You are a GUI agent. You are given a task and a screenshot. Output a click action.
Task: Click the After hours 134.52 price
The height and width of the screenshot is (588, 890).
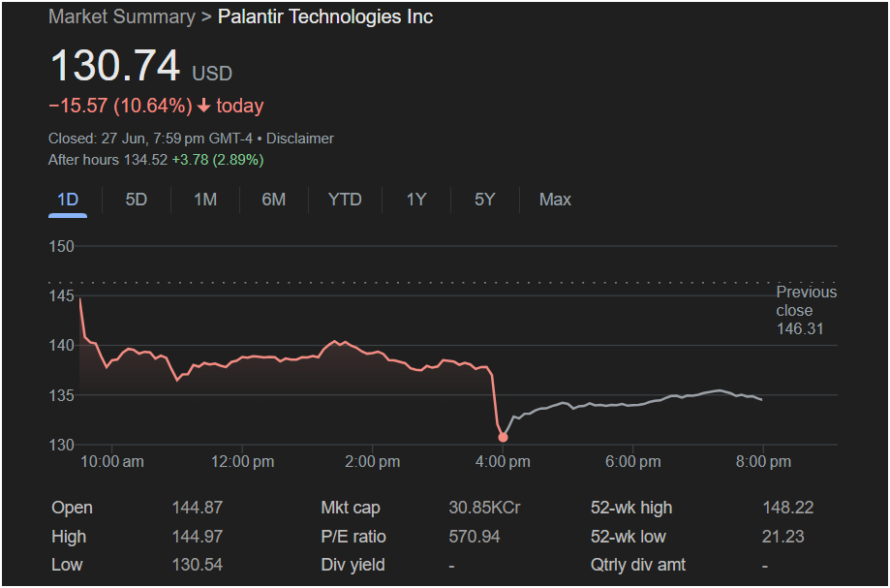coord(107,160)
